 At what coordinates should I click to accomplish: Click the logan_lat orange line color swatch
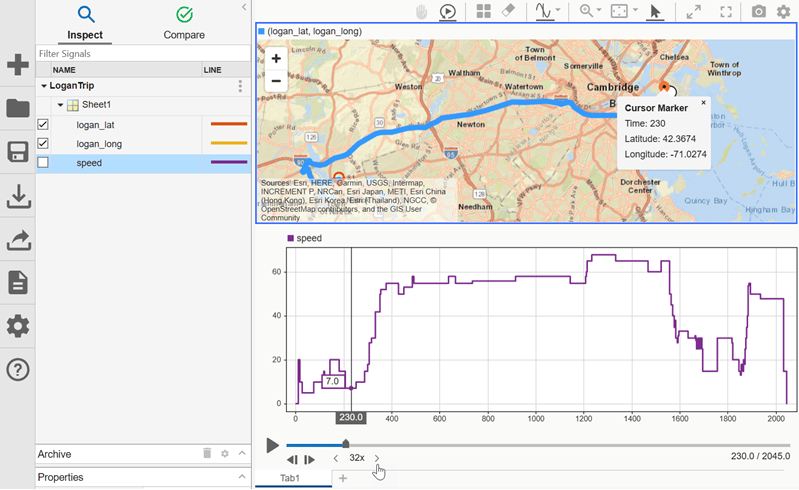pyautogui.click(x=229, y=124)
